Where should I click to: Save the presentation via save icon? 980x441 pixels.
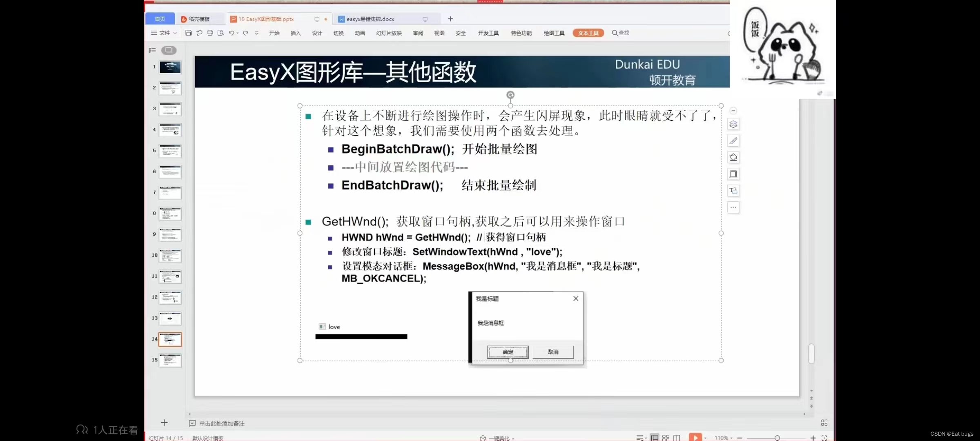(188, 33)
